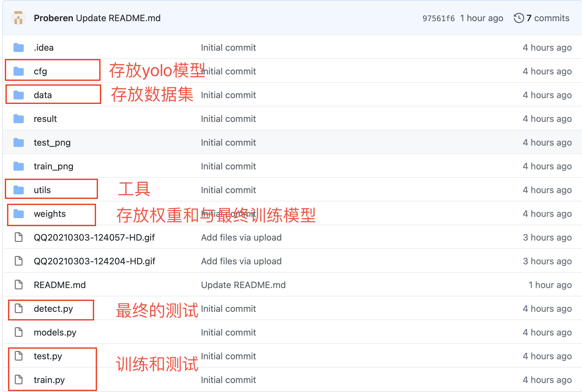Click the folder icon beside utils

[18, 190]
